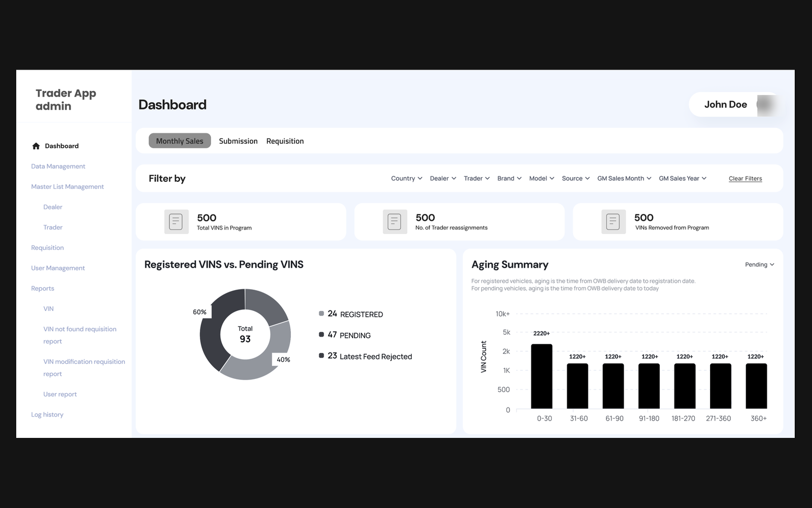Open the Brand filter dropdown
Viewport: 812px width, 508px height.
pos(509,178)
